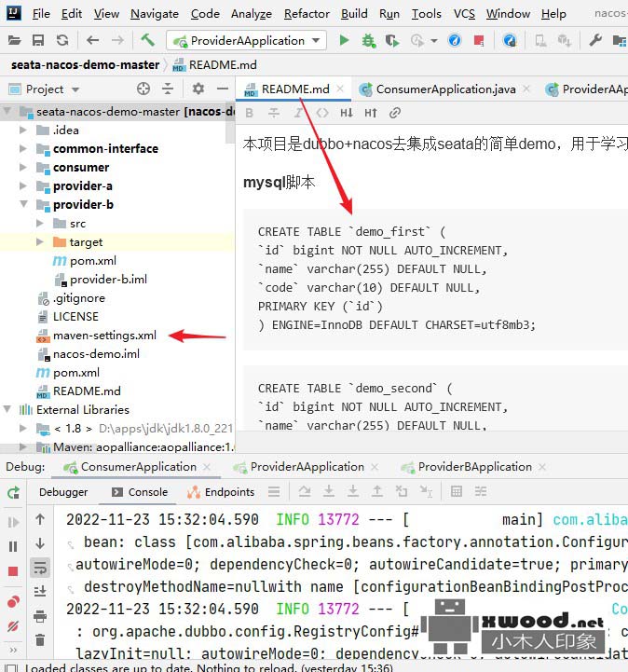The image size is (628, 672).
Task: Collapse all nodes in Project panel
Action: click(x=168, y=89)
